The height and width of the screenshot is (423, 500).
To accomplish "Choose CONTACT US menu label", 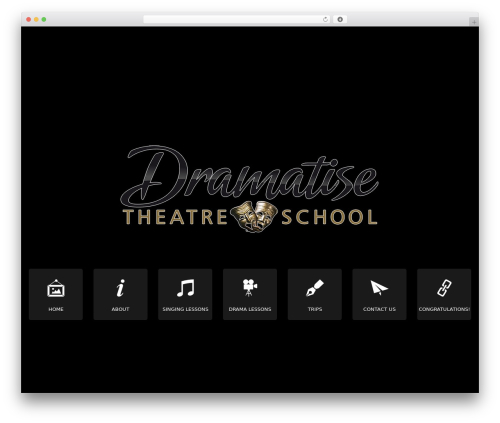I will (x=379, y=309).
